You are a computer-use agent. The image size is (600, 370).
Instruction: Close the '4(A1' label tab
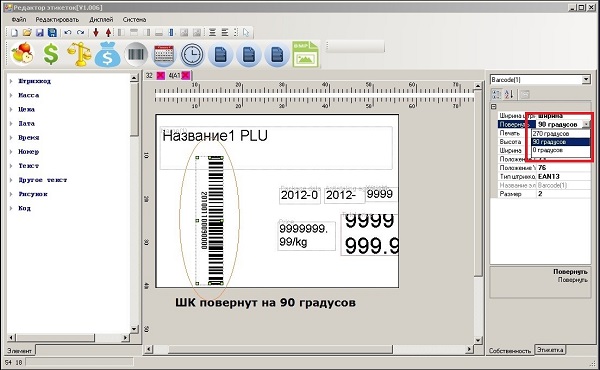pyautogui.click(x=186, y=75)
